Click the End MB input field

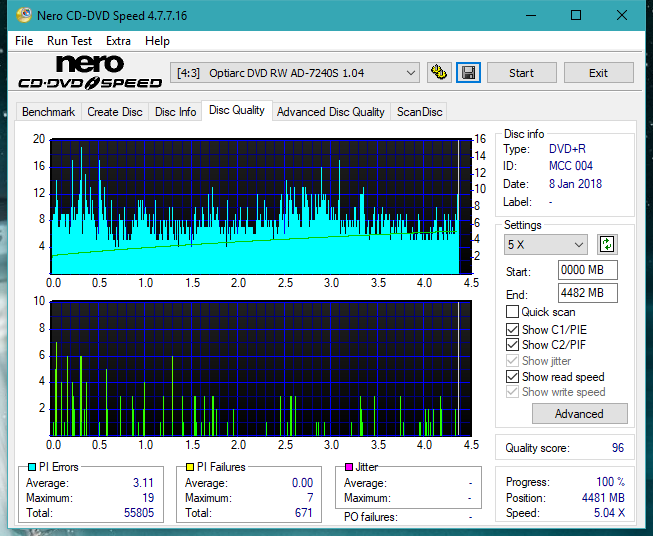pos(587,293)
